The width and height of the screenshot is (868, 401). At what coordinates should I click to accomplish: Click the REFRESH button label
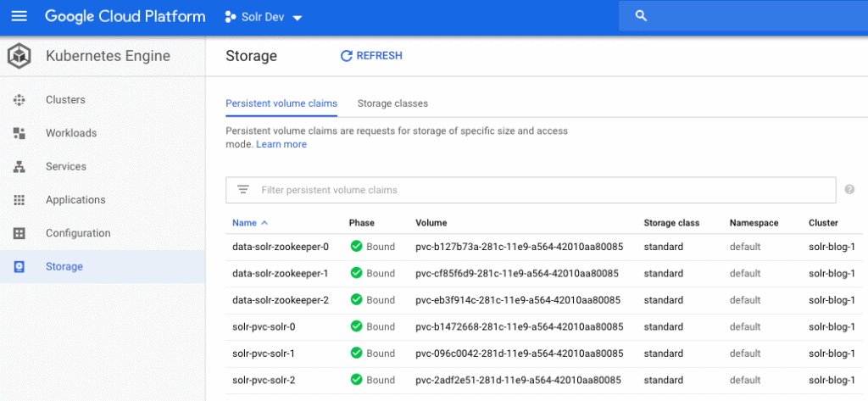click(x=379, y=56)
